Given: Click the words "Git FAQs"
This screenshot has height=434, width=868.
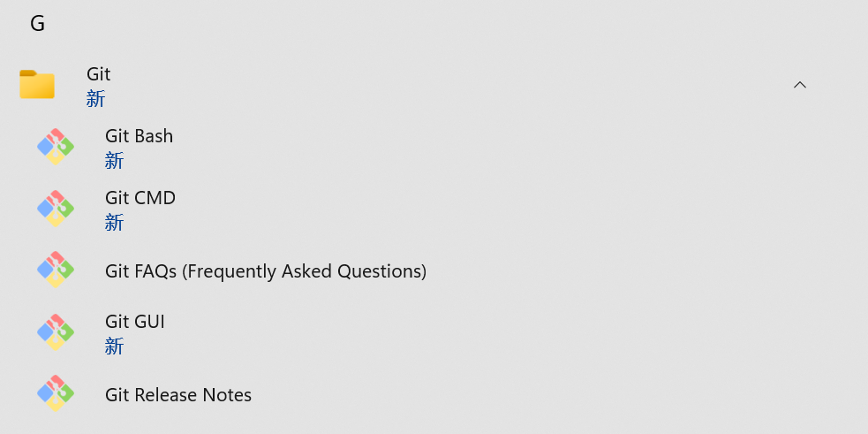Looking at the screenshot, I should tap(141, 271).
